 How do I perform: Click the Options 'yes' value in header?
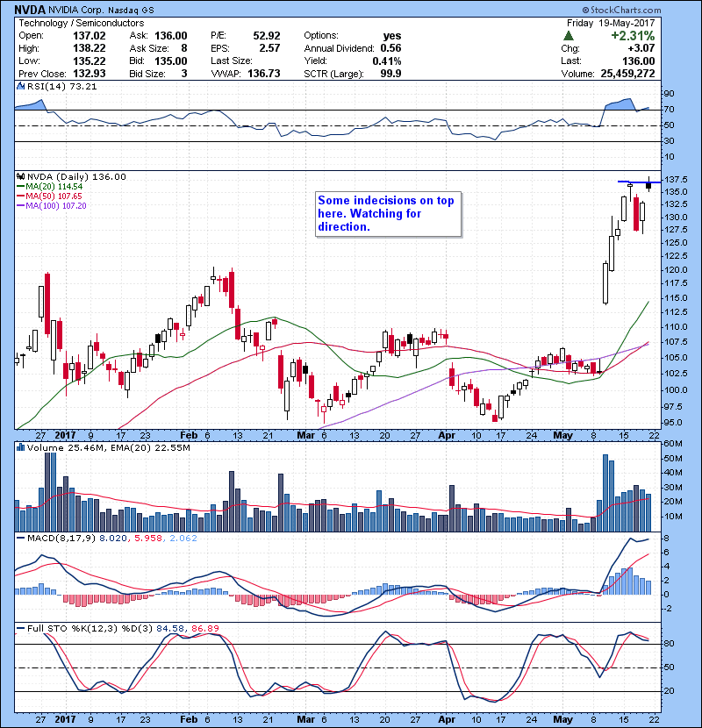[x=391, y=36]
